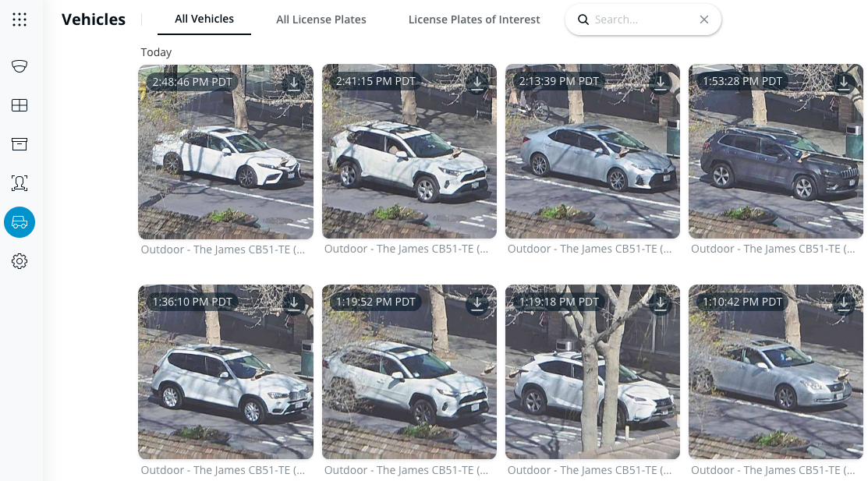Switch to the All Vehicles tab
This screenshot has width=868, height=481.
coord(204,19)
